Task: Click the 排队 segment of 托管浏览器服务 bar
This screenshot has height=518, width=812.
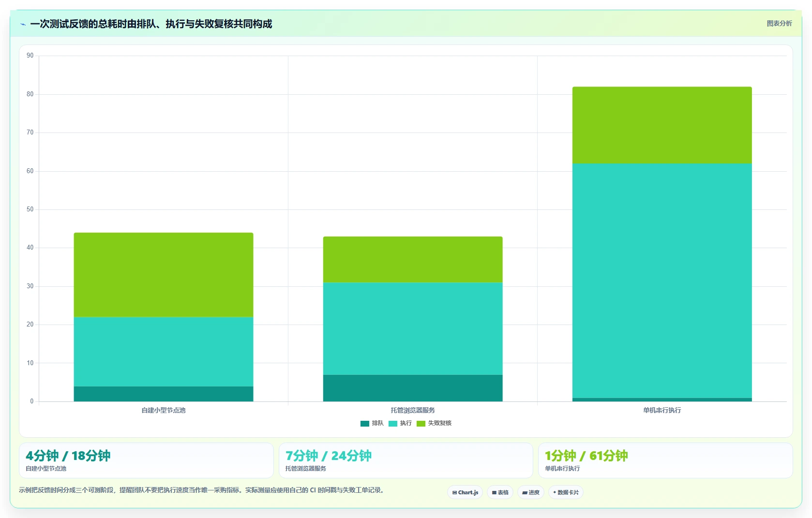Action: 413,388
